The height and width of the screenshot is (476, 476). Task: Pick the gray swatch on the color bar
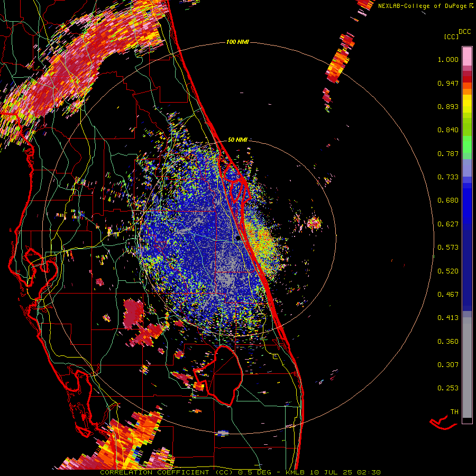coord(467,368)
